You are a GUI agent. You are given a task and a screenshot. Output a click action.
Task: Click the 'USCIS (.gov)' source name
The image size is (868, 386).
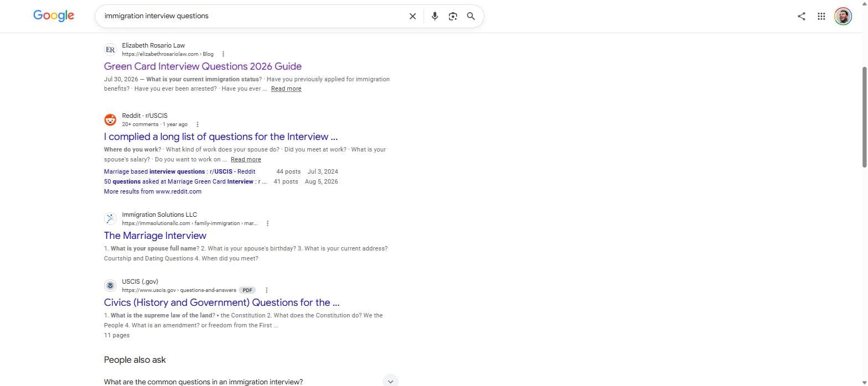tap(140, 281)
